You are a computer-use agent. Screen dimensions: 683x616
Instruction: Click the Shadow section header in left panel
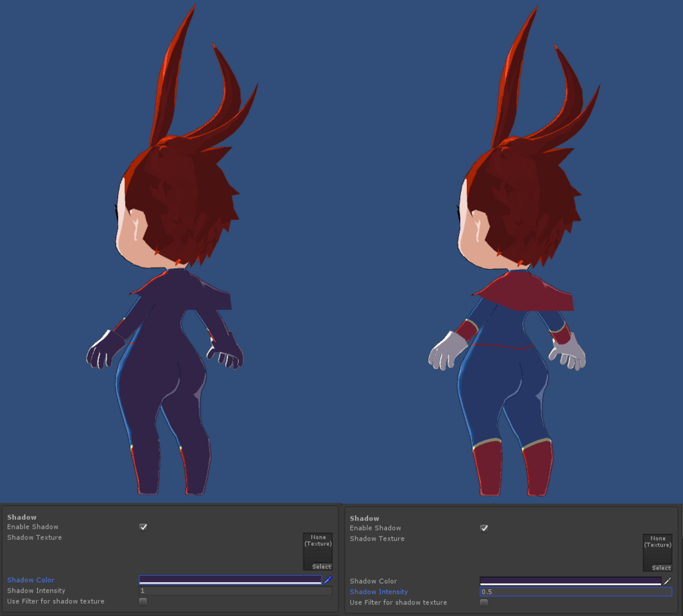coord(22,517)
